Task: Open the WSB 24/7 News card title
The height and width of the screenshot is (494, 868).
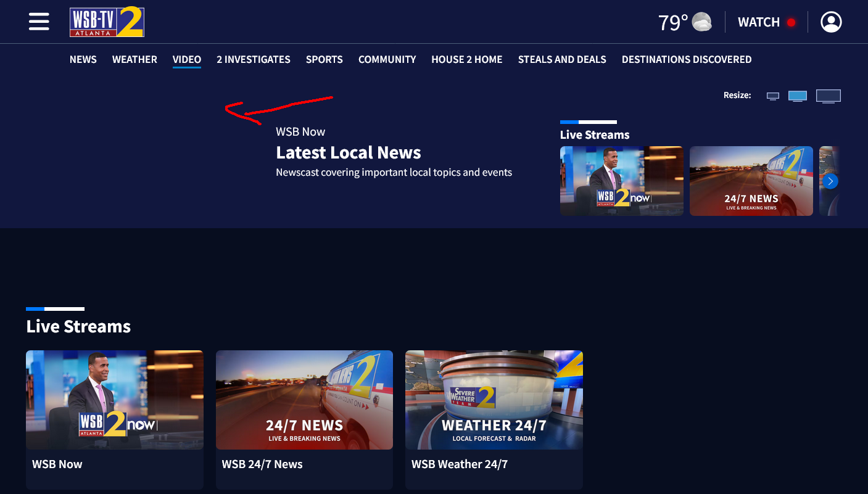Action: coord(262,464)
